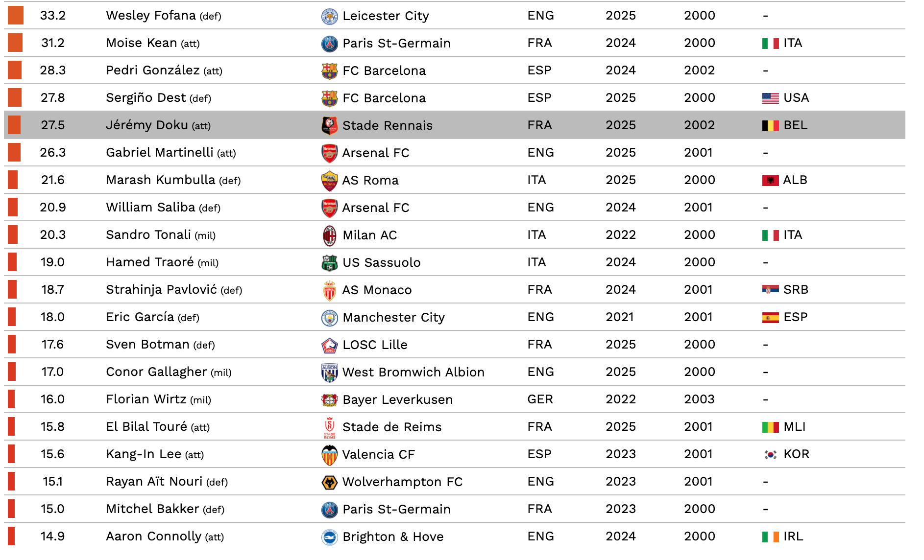Click the South Korea flag beside KOR
The height and width of the screenshot is (560, 924).
tap(770, 454)
